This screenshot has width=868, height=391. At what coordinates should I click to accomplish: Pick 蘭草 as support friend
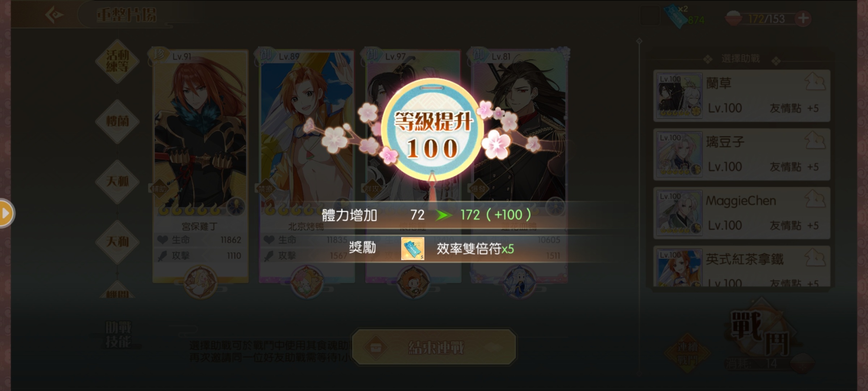pyautogui.click(x=742, y=96)
